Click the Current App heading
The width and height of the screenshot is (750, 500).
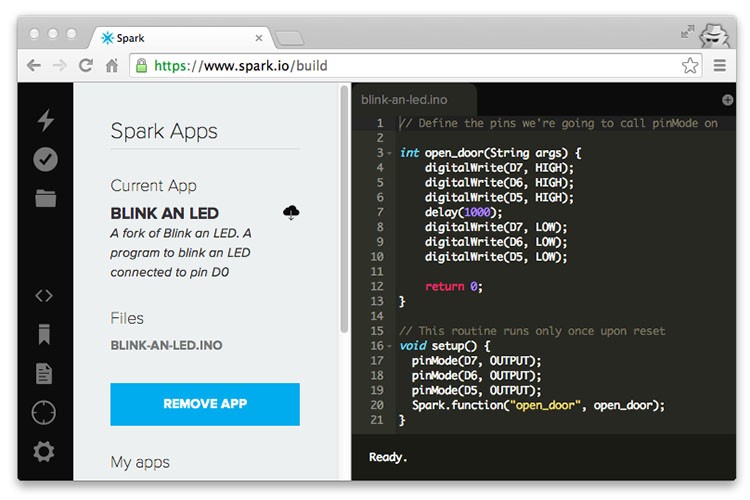click(154, 186)
